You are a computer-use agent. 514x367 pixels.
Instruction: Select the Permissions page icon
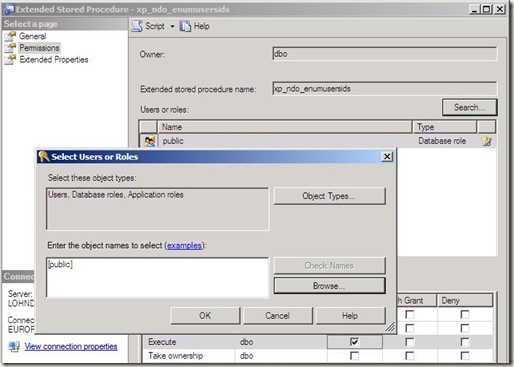[10, 48]
